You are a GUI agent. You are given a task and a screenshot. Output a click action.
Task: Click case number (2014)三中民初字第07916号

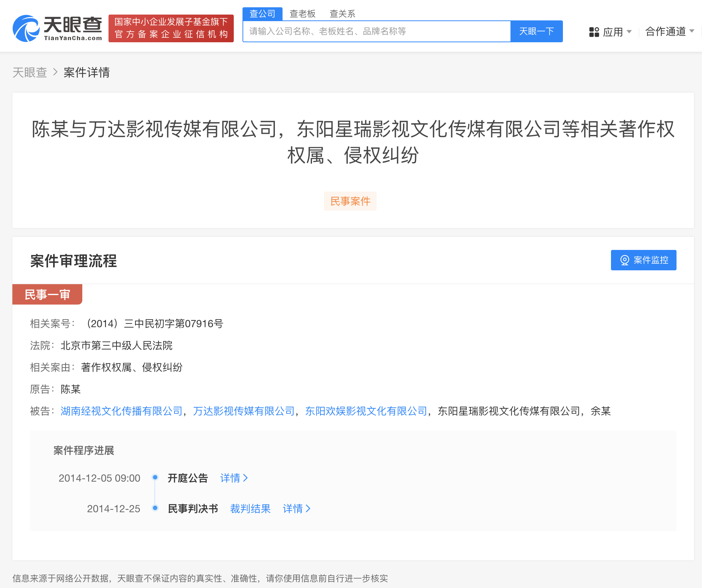(153, 324)
